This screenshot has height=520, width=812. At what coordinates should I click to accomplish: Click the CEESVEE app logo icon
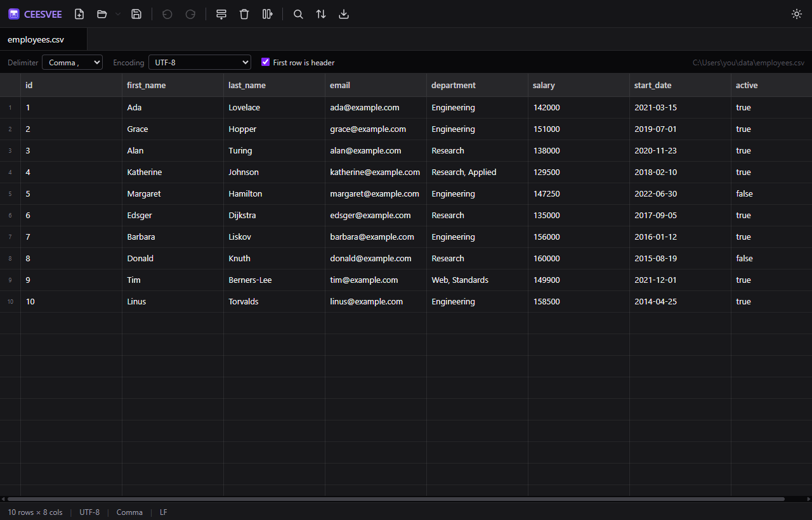pos(14,14)
